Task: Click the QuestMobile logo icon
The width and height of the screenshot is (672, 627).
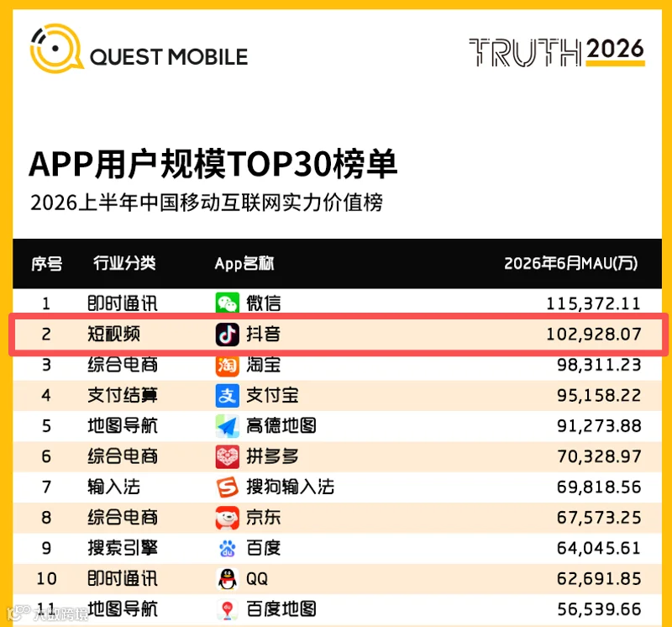Action: (56, 49)
